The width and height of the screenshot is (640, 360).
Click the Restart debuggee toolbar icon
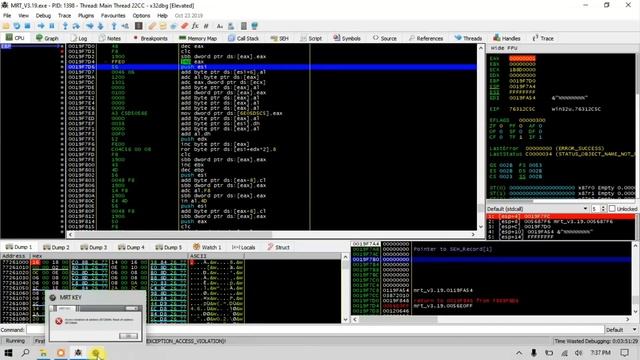[x=16, y=26]
